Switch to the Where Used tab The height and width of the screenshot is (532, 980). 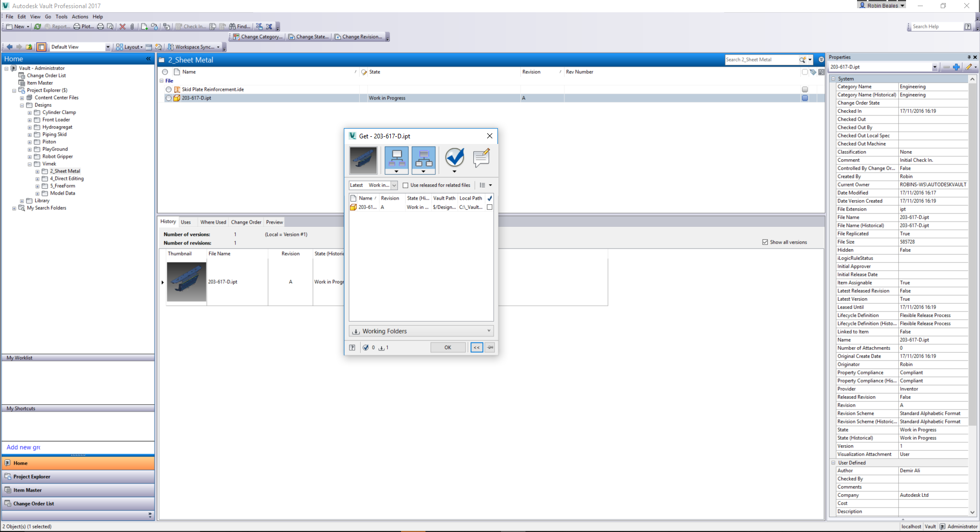coord(213,222)
